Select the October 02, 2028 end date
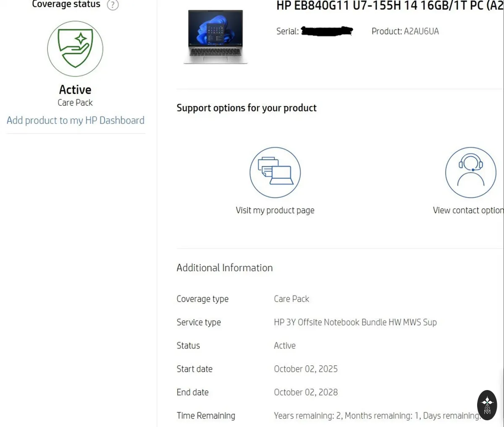The height and width of the screenshot is (427, 504). 306,392
